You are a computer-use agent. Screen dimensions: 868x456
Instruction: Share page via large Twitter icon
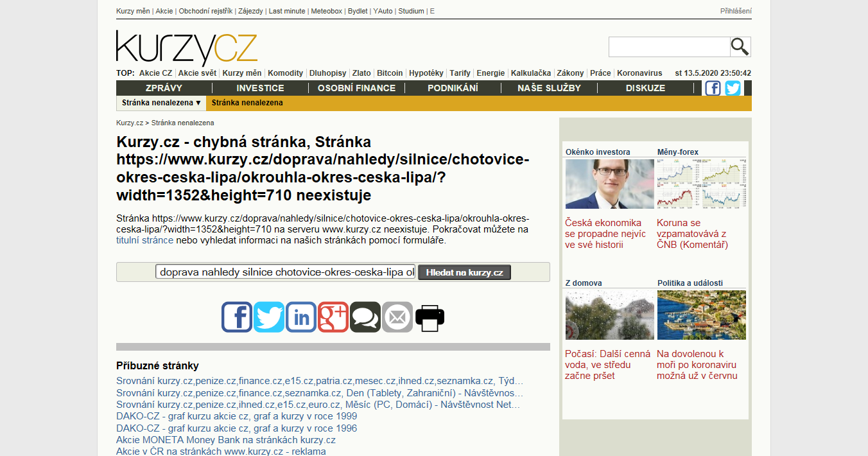point(269,317)
